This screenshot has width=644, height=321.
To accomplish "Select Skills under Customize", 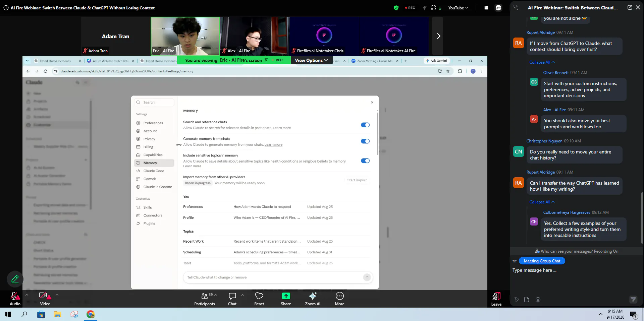I will click(x=154, y=207).
